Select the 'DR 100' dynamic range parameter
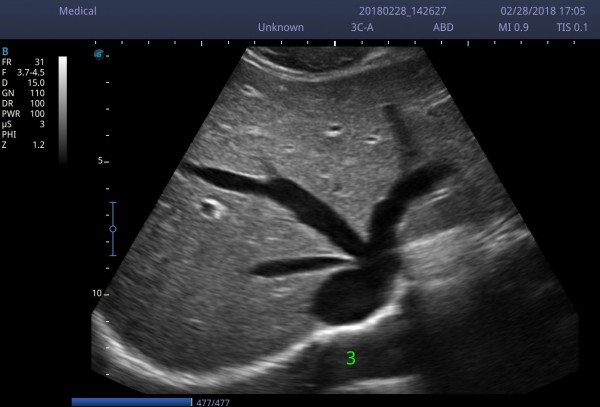The width and height of the screenshot is (600, 407). (x=23, y=103)
